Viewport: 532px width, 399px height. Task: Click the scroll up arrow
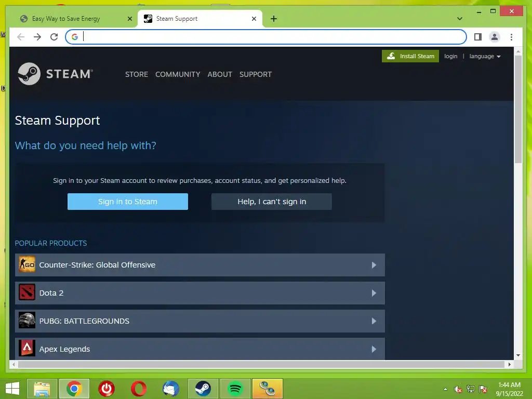(518, 51)
